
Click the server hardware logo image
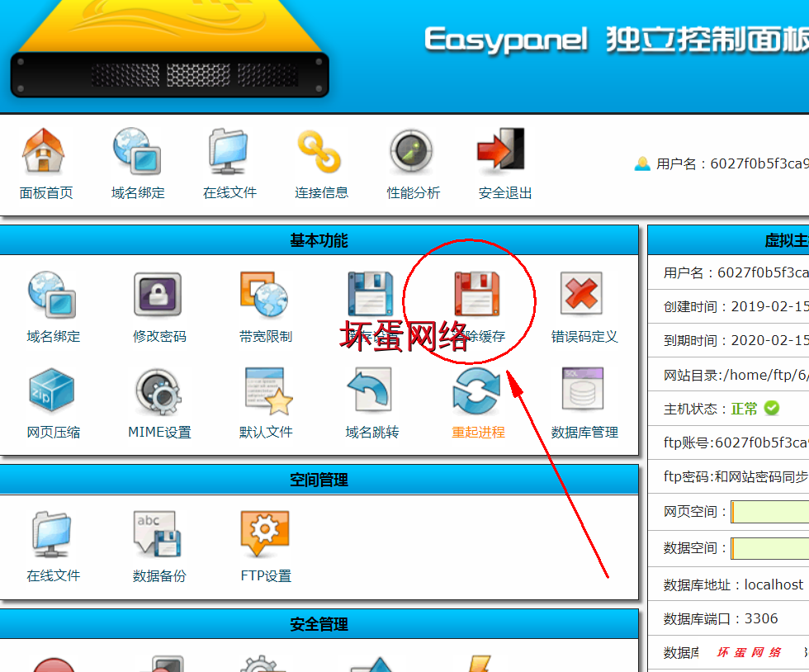(169, 50)
